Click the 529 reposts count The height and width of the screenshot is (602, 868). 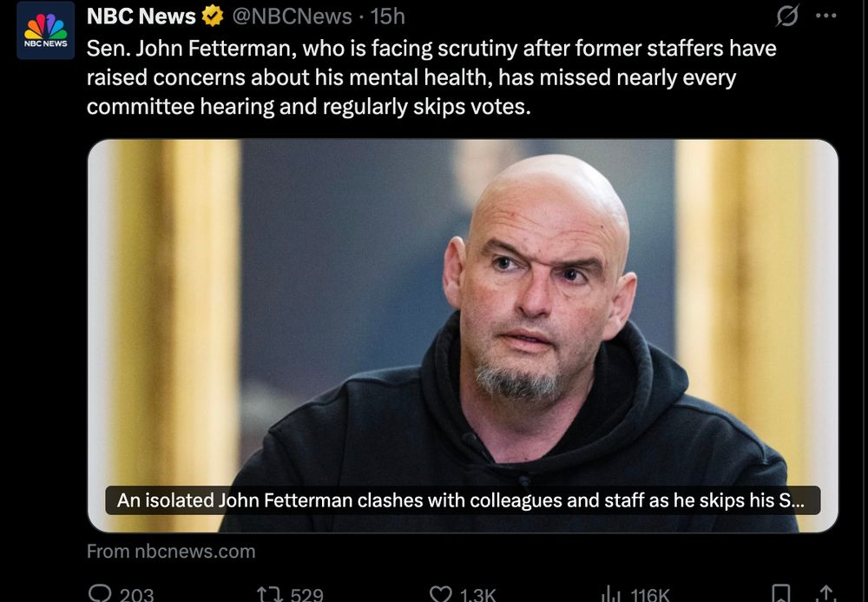(306, 595)
